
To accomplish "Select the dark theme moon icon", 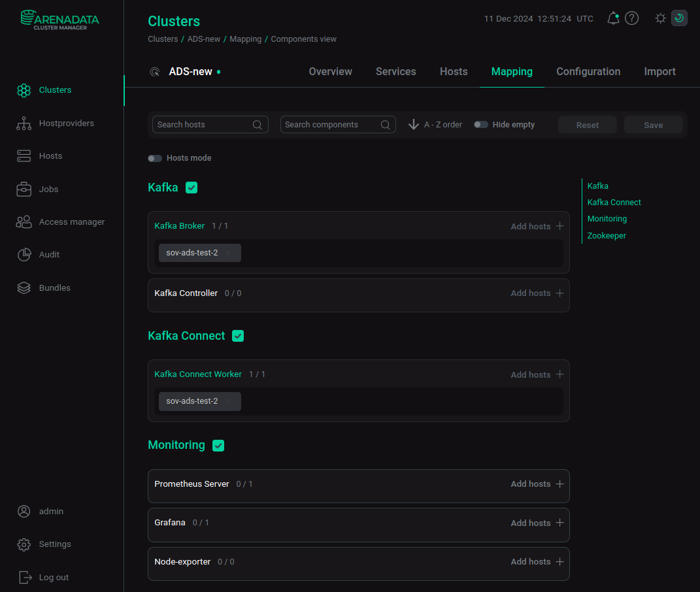I will (x=679, y=18).
